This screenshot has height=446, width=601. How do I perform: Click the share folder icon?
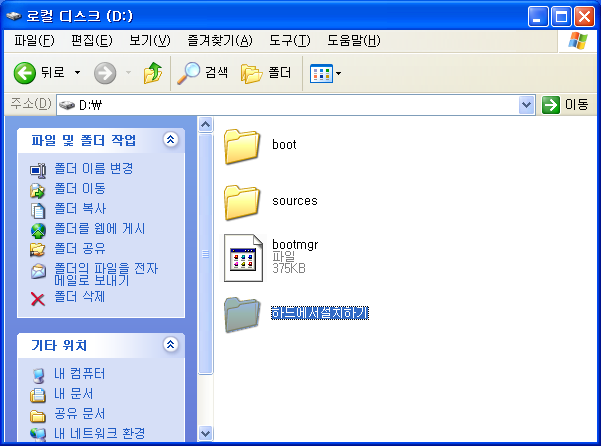tap(38, 250)
